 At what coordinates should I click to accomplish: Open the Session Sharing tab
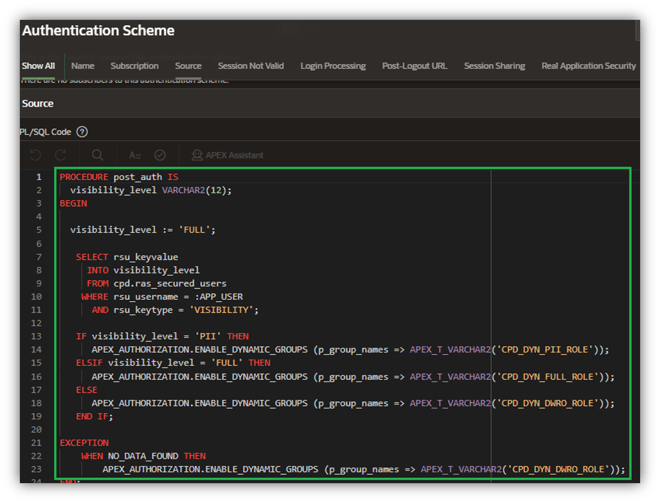(494, 66)
